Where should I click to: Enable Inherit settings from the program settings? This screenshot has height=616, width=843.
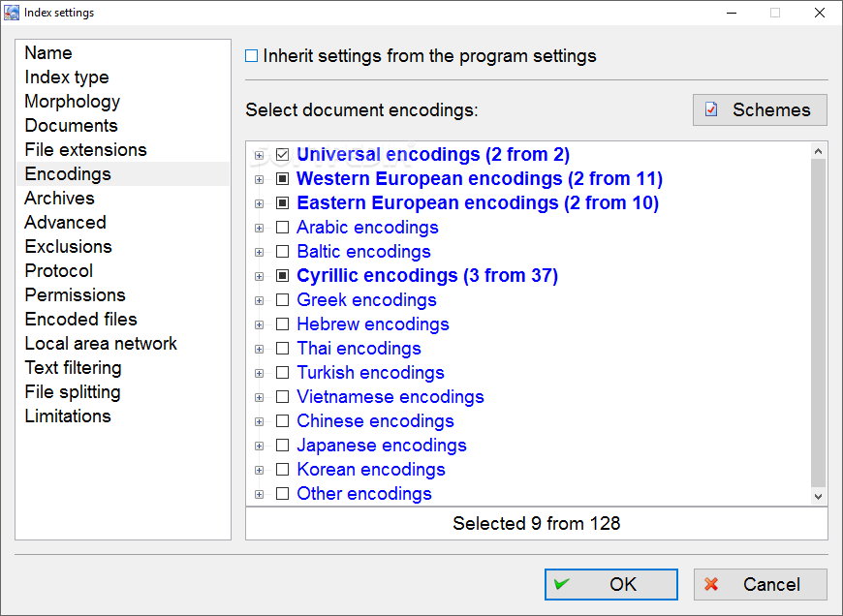click(251, 56)
